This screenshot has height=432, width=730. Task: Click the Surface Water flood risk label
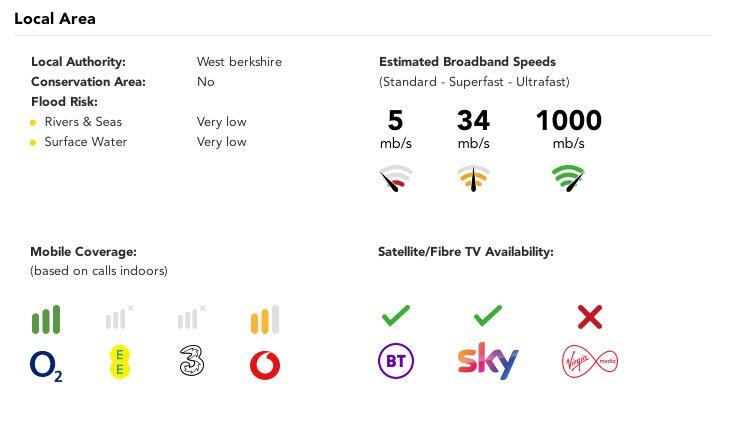point(86,142)
